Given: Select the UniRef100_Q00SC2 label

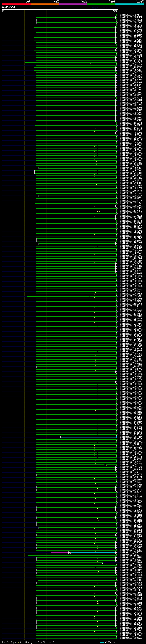Looking at the screenshot, I should (x=131, y=63).
